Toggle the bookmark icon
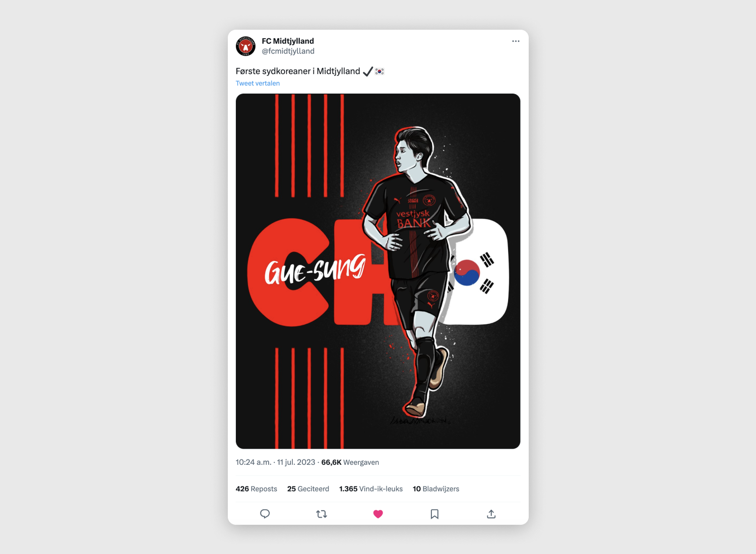The image size is (756, 554). [x=434, y=514]
